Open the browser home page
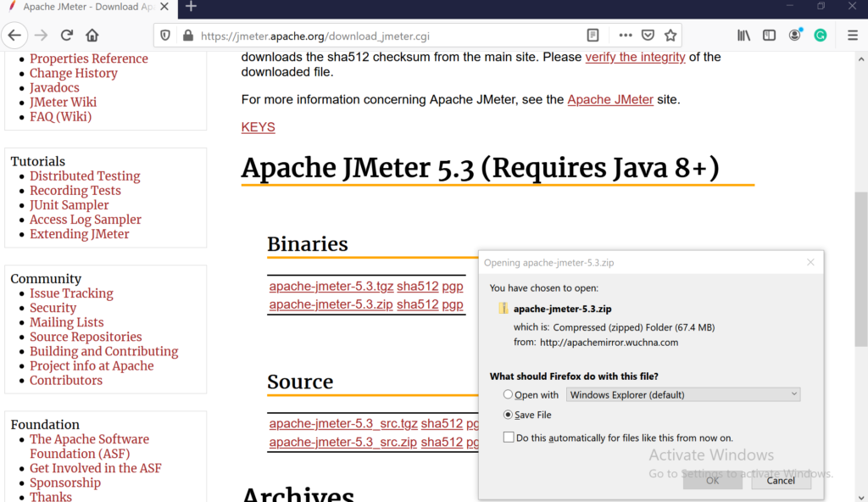This screenshot has height=502, width=868. coord(92,35)
